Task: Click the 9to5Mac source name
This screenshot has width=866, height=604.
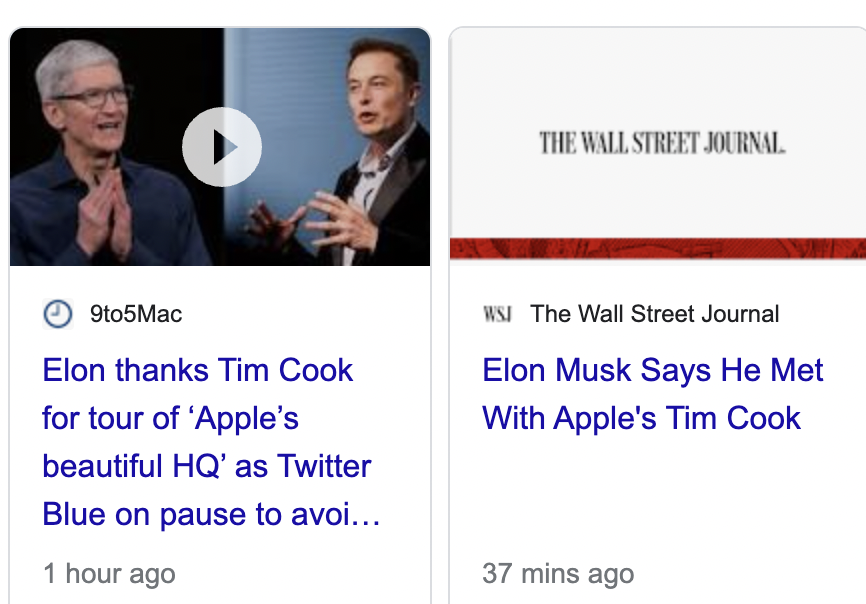Action: click(x=136, y=314)
